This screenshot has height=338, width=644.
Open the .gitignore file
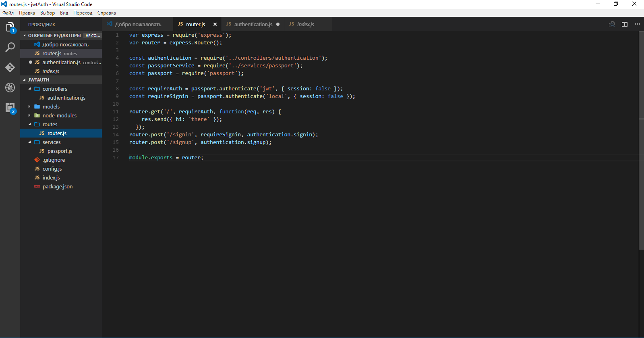pyautogui.click(x=61, y=160)
